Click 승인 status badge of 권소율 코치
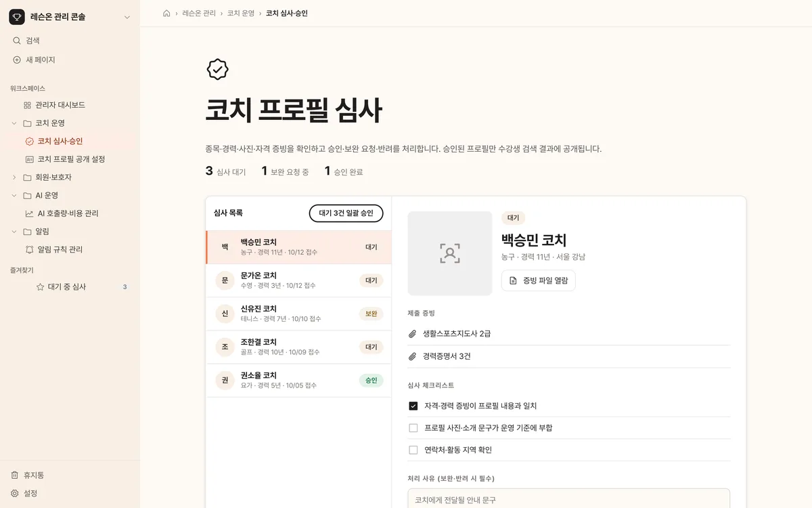The image size is (812, 508). tap(371, 380)
